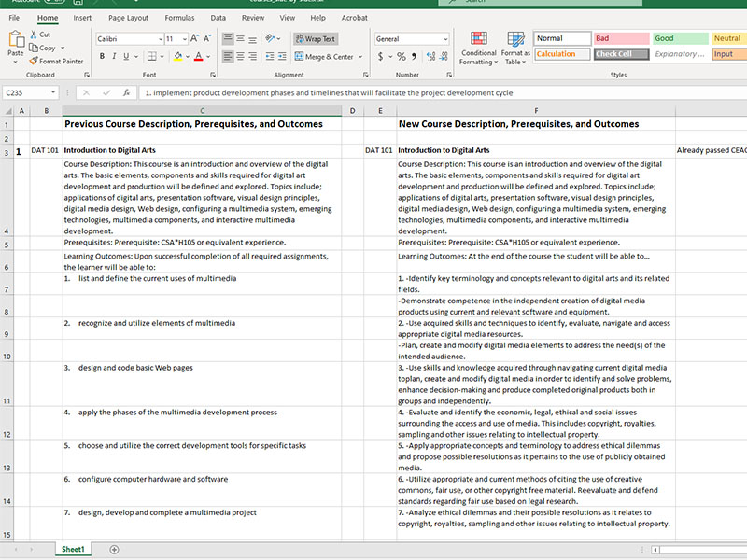Apply the Bad cell style
This screenshot has height=560, width=747.
[x=621, y=38]
